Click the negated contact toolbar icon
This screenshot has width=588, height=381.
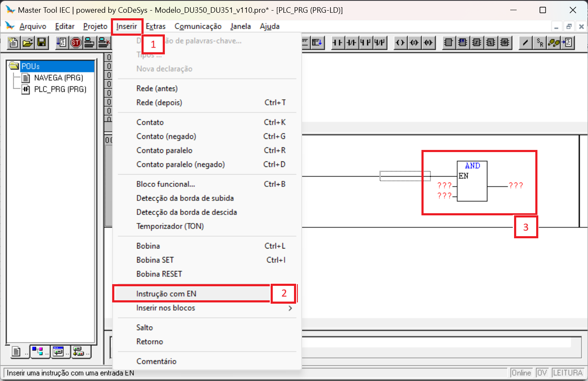351,42
